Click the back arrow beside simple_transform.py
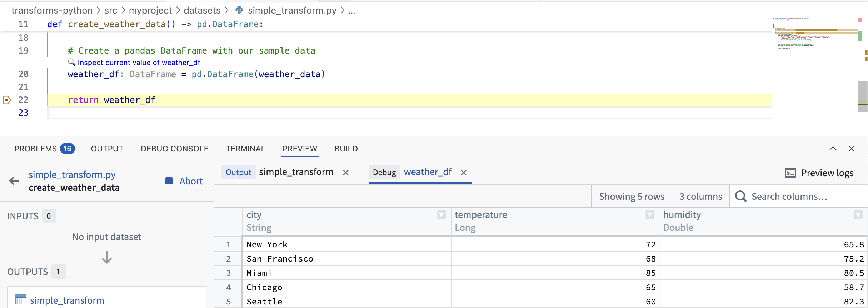Viewport: 868px width, 308px height. (14, 181)
